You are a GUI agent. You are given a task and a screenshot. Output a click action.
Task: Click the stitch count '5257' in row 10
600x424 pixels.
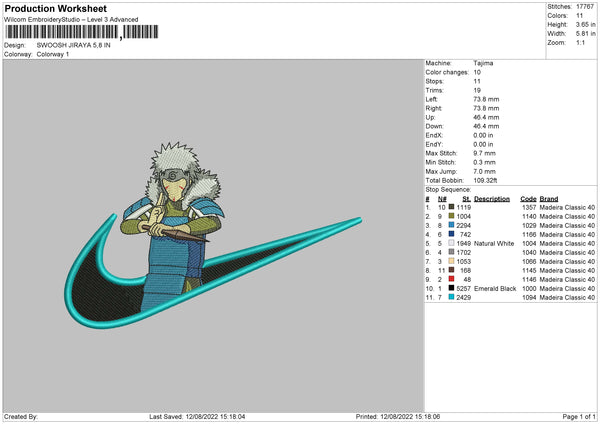click(463, 289)
